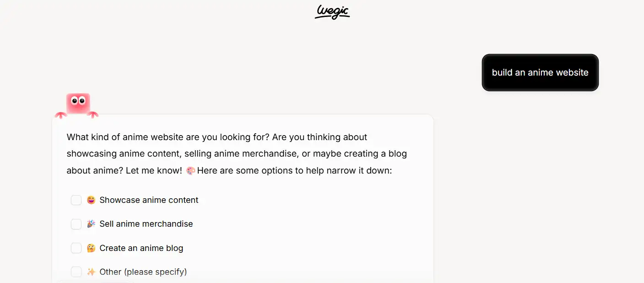The height and width of the screenshot is (283, 644).
Task: Choose the 'Sell anime merchandise' option text
Action: click(146, 224)
